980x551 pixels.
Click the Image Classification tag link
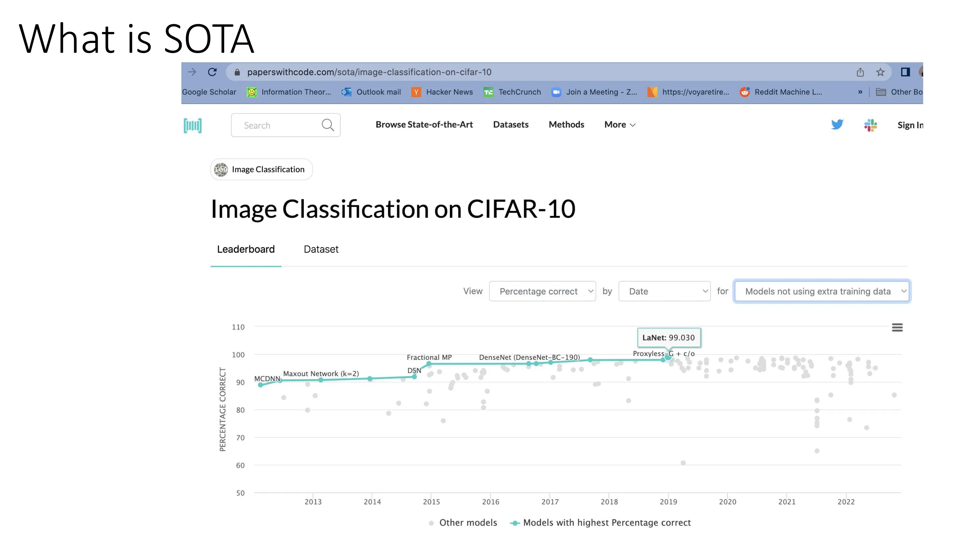point(261,169)
